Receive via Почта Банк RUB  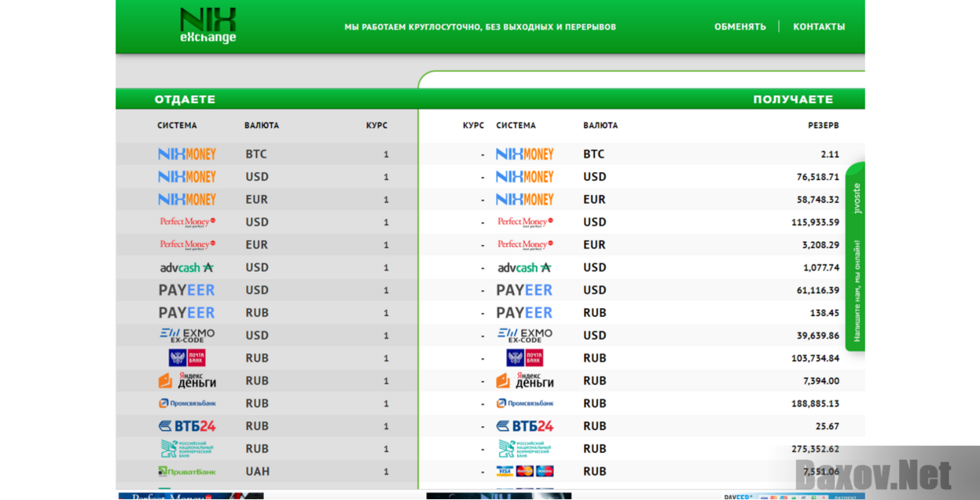[x=642, y=358]
